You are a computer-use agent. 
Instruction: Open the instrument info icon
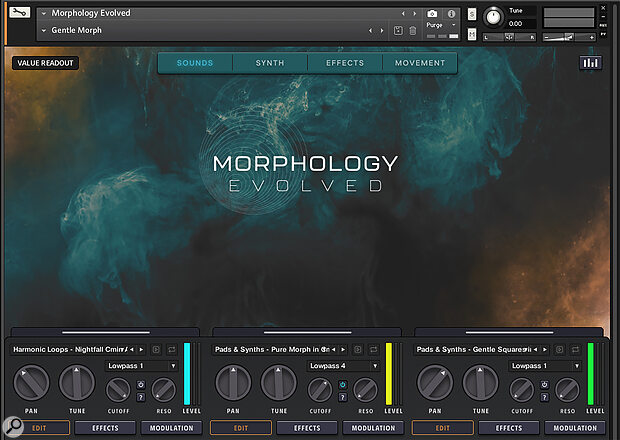pyautogui.click(x=451, y=14)
